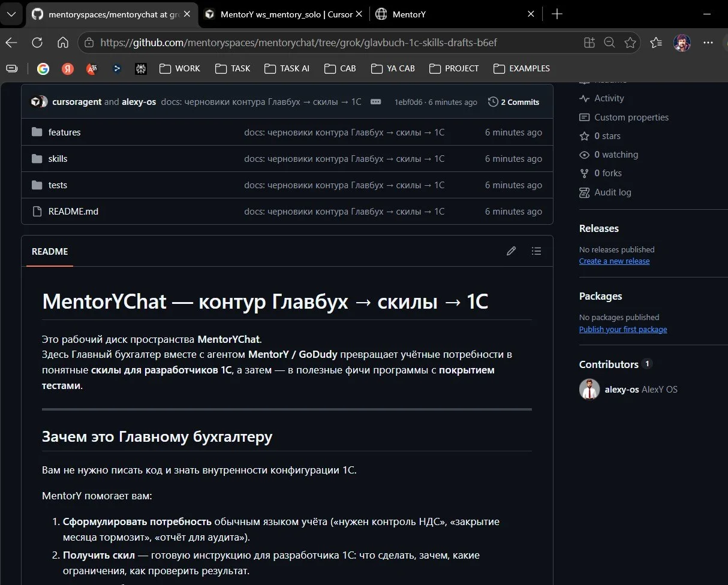728x585 pixels.
Task: Click the zoom out magnifier in address bar
Action: click(x=609, y=43)
